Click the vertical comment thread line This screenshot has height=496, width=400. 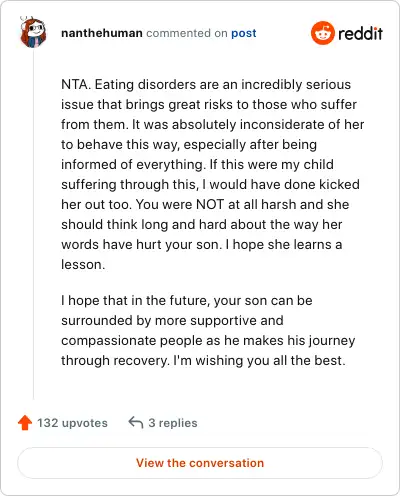(x=33, y=225)
